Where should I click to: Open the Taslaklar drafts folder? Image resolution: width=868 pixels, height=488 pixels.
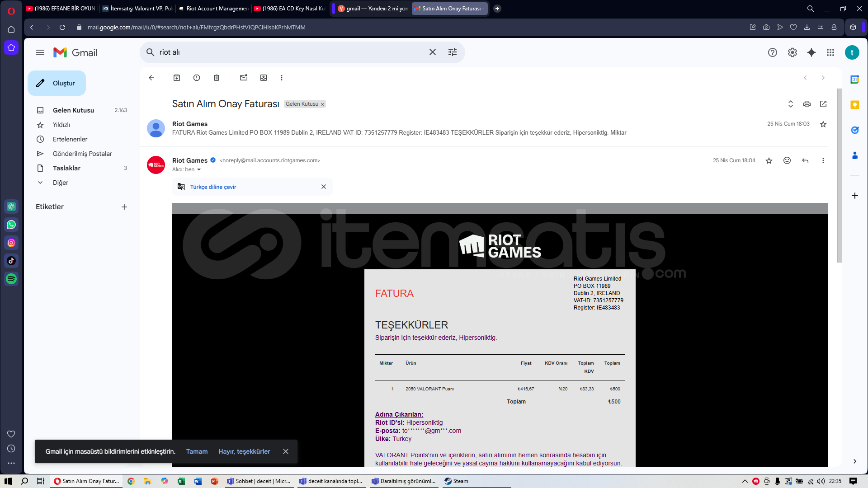point(66,168)
